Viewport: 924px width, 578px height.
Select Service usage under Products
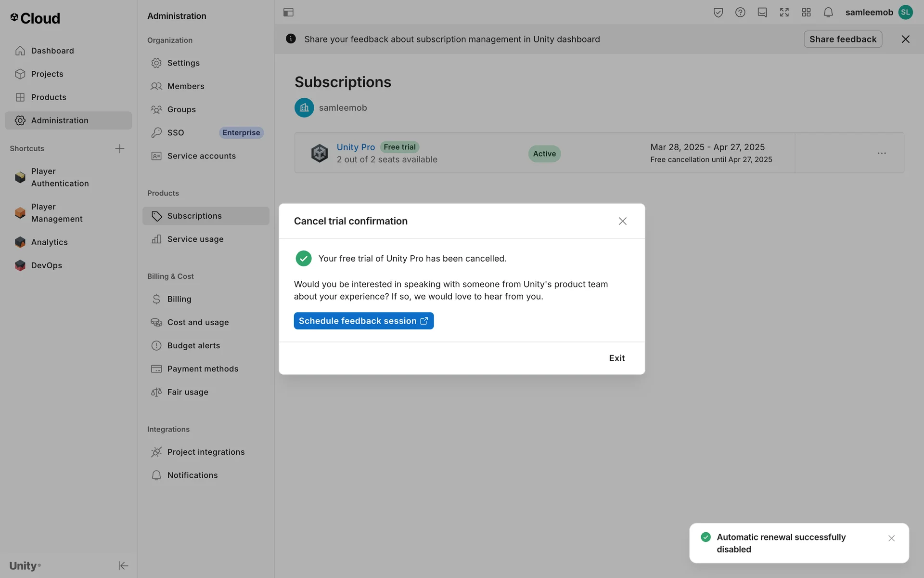pyautogui.click(x=195, y=239)
